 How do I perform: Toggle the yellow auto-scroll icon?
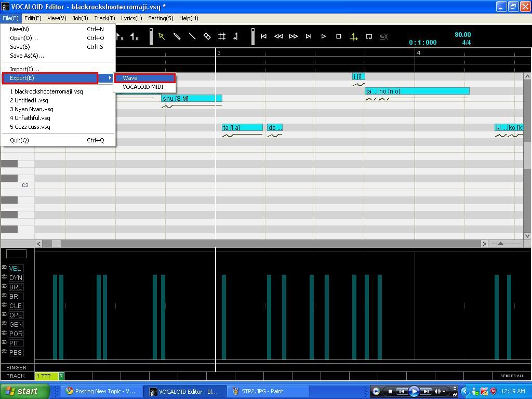click(353, 37)
